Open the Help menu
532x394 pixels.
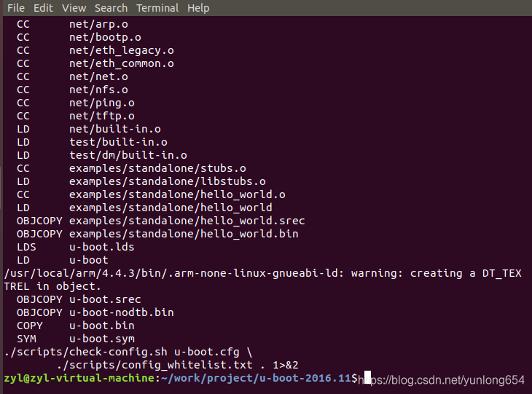[x=198, y=8]
